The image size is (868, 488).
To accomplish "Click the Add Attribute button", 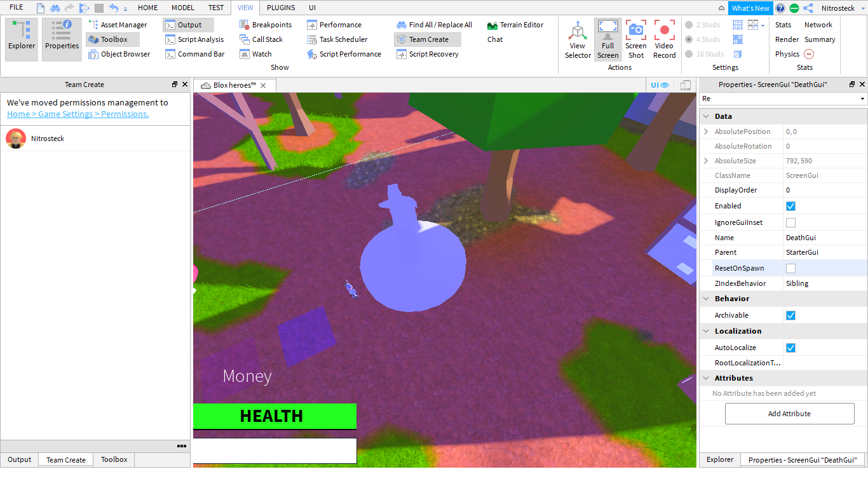I will point(789,414).
